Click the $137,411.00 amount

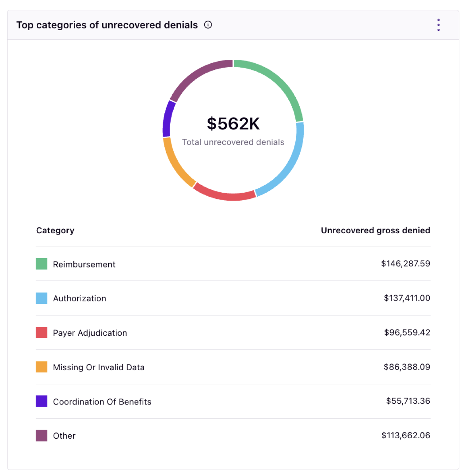tap(407, 298)
